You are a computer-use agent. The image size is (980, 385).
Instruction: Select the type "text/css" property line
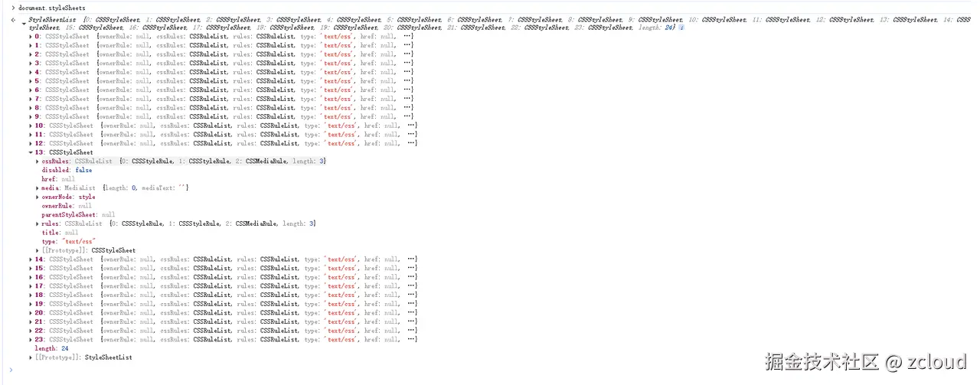[68, 241]
